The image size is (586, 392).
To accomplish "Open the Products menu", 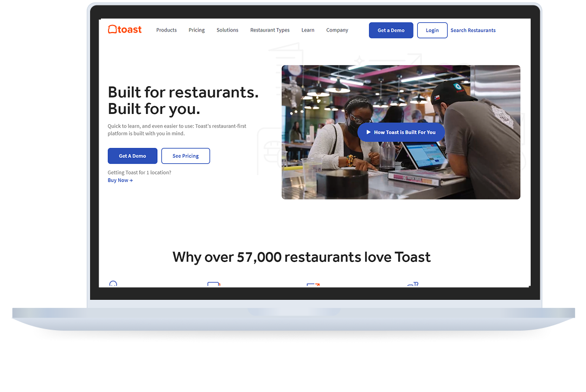I will point(167,30).
